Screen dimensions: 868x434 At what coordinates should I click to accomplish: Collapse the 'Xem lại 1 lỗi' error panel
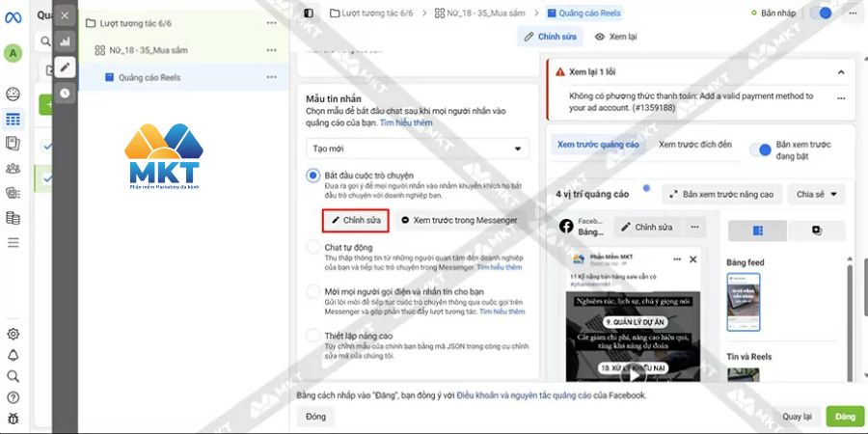point(840,71)
